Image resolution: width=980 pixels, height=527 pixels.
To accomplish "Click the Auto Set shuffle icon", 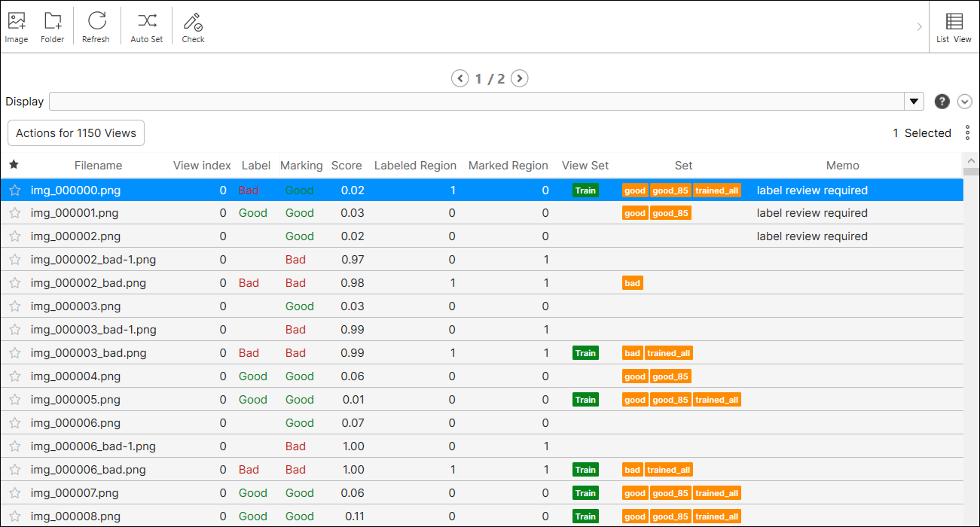I will point(146,23).
